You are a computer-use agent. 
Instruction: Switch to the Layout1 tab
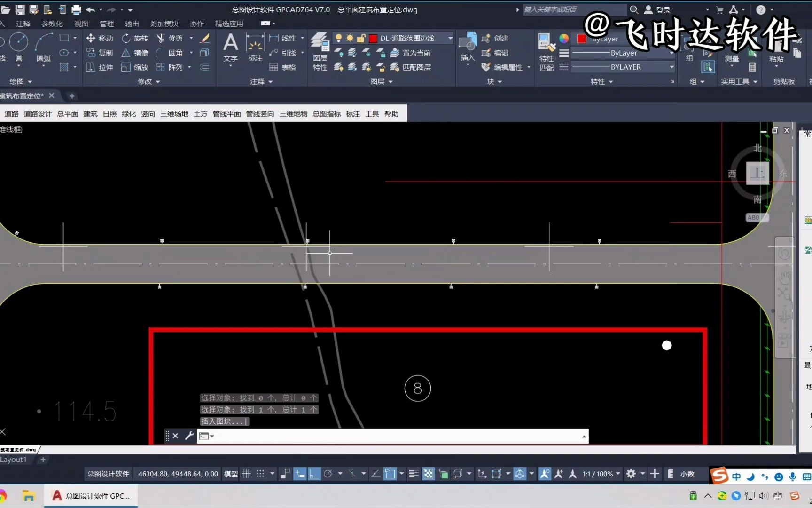tap(13, 459)
